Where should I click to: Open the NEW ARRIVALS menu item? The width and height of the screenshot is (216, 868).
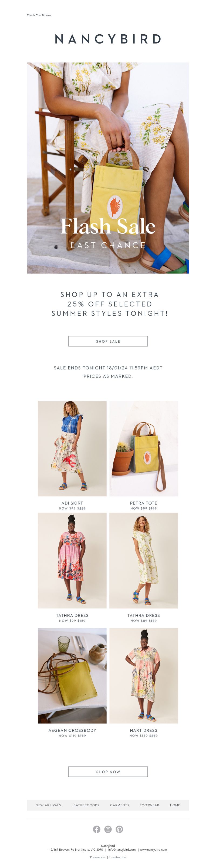48,805
